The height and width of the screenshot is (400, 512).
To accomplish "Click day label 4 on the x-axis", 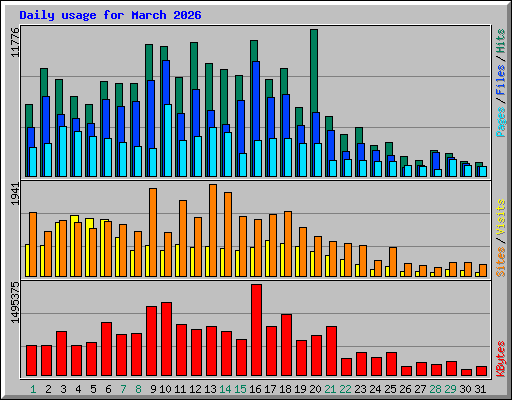I will [x=78, y=389].
